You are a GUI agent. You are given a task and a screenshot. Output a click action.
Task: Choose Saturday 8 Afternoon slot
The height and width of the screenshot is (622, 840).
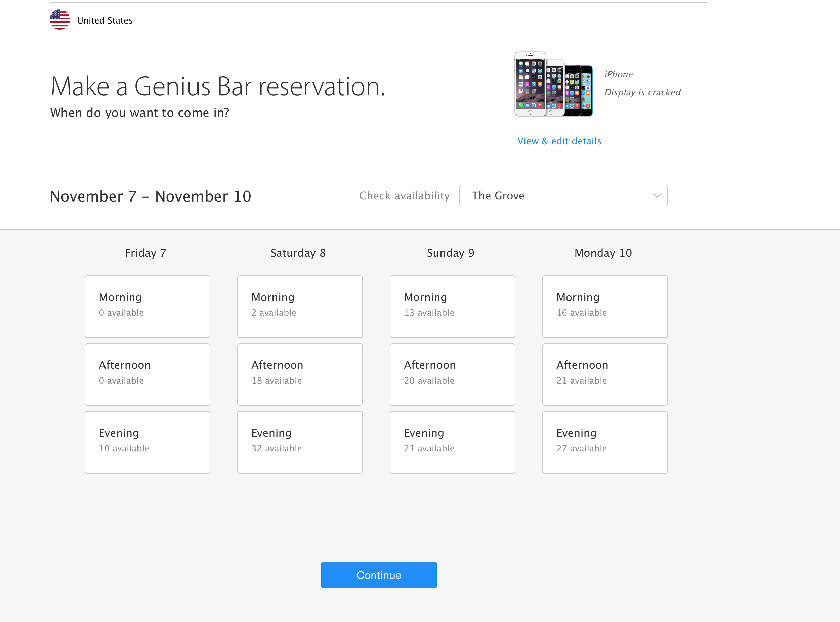pyautogui.click(x=300, y=374)
